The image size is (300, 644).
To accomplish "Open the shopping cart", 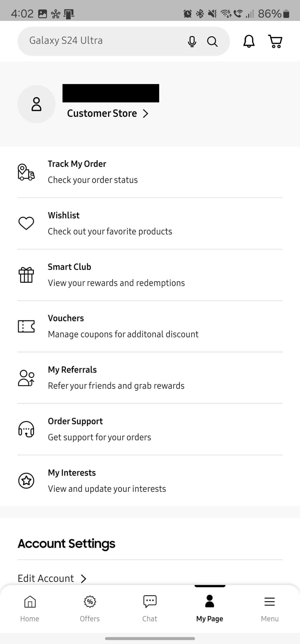I will (x=275, y=41).
